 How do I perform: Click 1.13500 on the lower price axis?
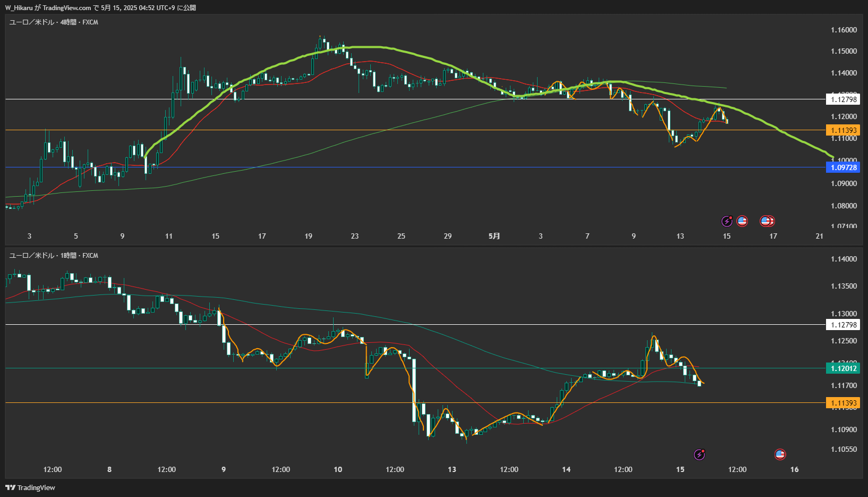844,286
